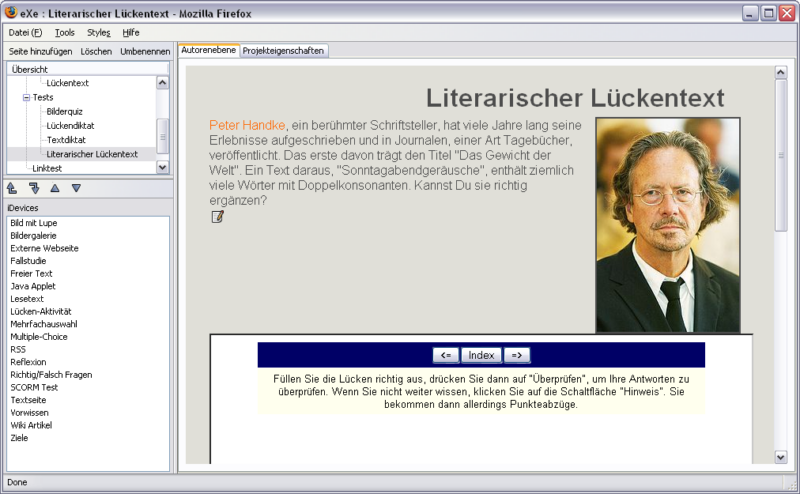Viewport: 800px width, 494px height.
Task: Click the demote node arrow icon
Action: 34,188
